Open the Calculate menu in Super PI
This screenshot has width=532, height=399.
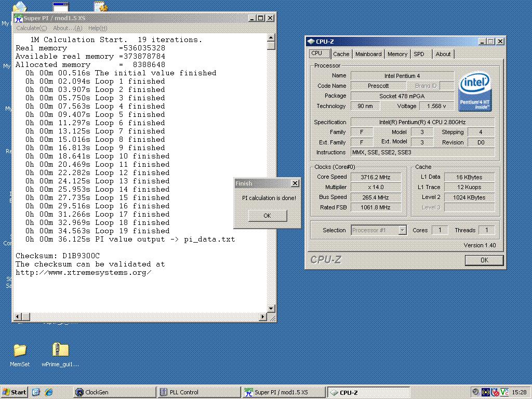(x=32, y=28)
